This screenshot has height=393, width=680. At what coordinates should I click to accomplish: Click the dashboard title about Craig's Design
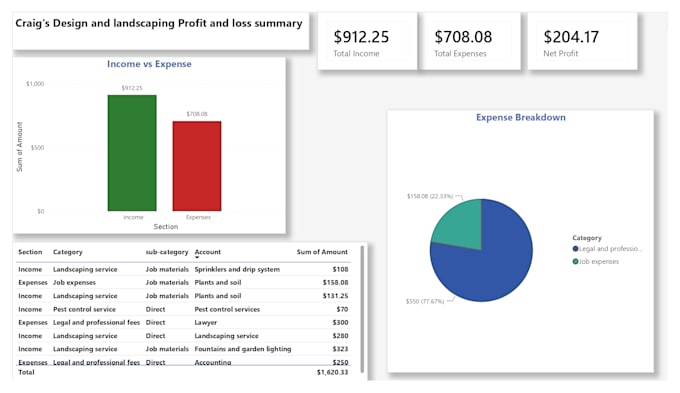tap(159, 23)
